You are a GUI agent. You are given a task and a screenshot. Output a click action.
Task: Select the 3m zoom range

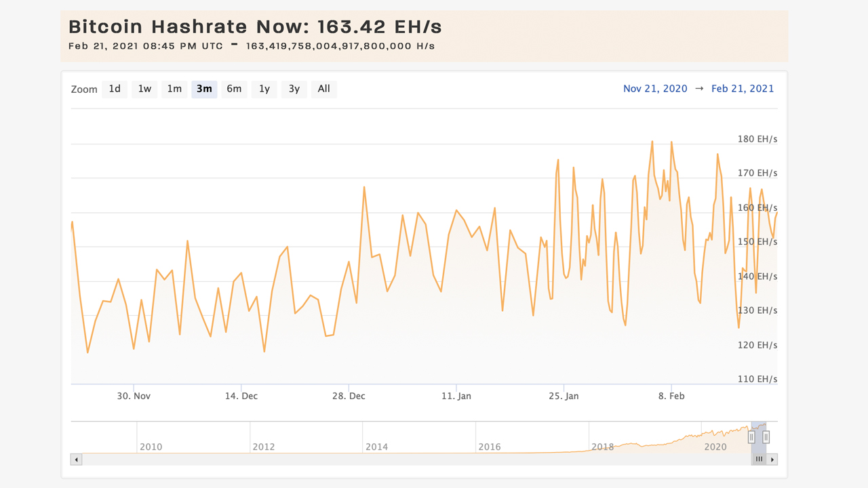204,89
